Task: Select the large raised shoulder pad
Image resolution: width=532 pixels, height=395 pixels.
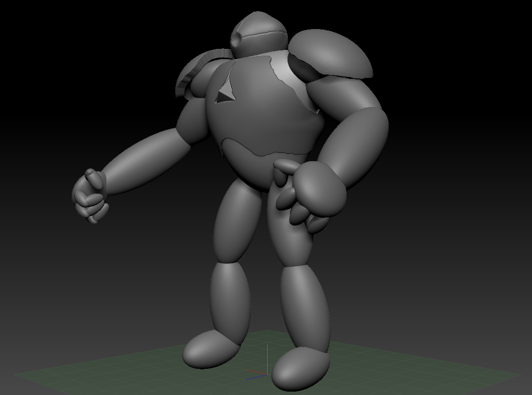Action: 330,54
